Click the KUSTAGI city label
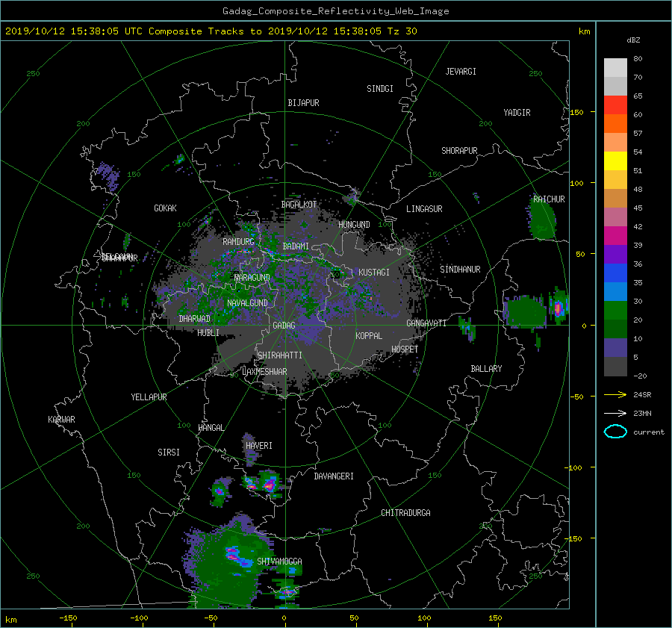The image size is (672, 628). [x=374, y=273]
